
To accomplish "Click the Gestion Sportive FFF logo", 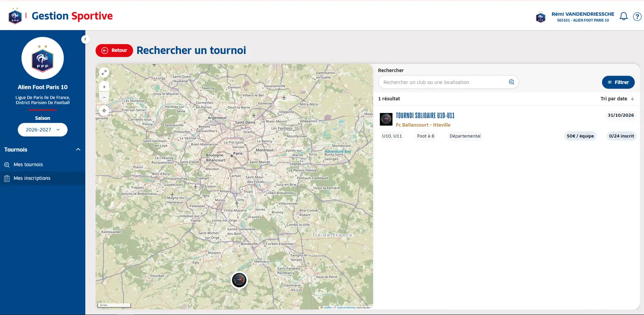I will (61, 16).
